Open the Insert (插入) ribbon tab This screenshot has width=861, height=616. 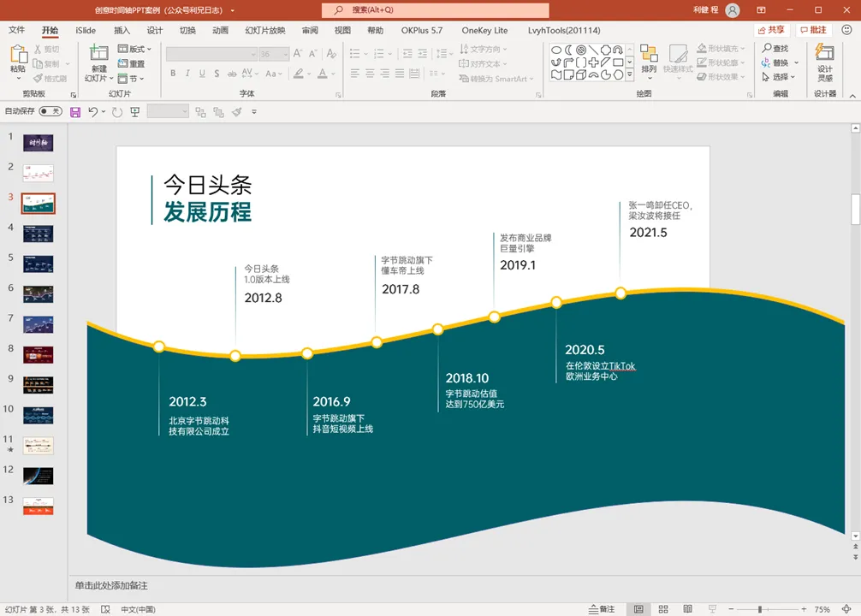(x=122, y=30)
